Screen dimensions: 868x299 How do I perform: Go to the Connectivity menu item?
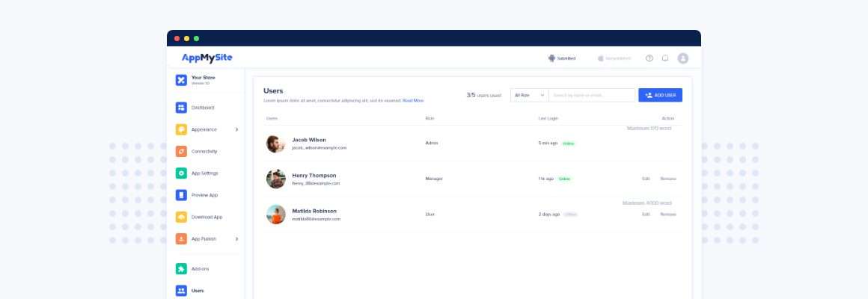[x=204, y=152]
